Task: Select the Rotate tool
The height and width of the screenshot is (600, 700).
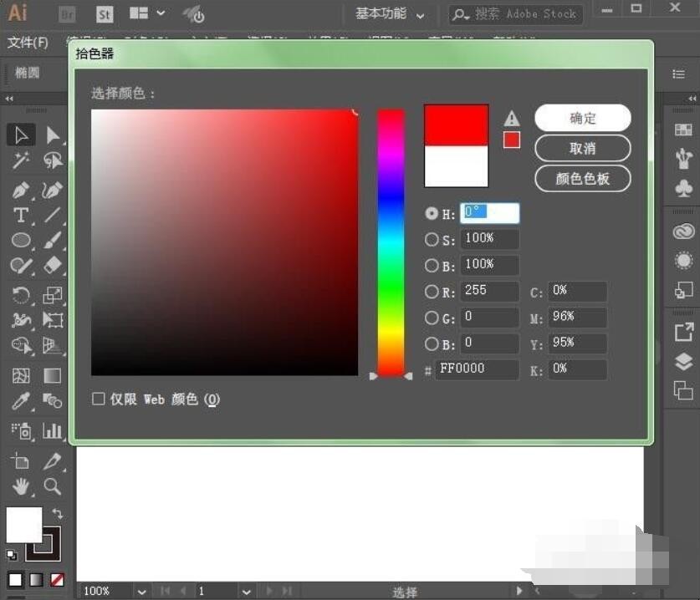Action: pyautogui.click(x=21, y=293)
